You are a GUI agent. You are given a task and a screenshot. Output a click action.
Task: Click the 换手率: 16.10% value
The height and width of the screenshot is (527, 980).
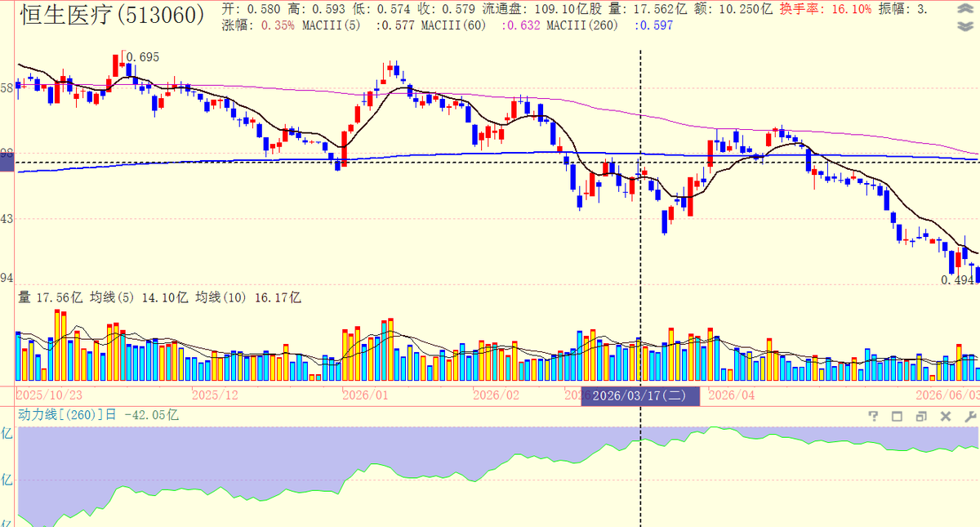[825, 9]
